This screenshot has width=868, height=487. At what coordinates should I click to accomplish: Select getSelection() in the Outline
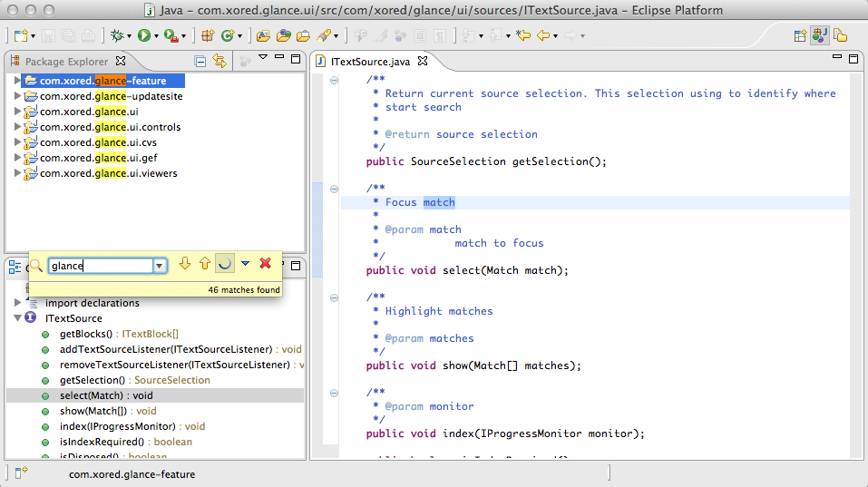pos(135,380)
